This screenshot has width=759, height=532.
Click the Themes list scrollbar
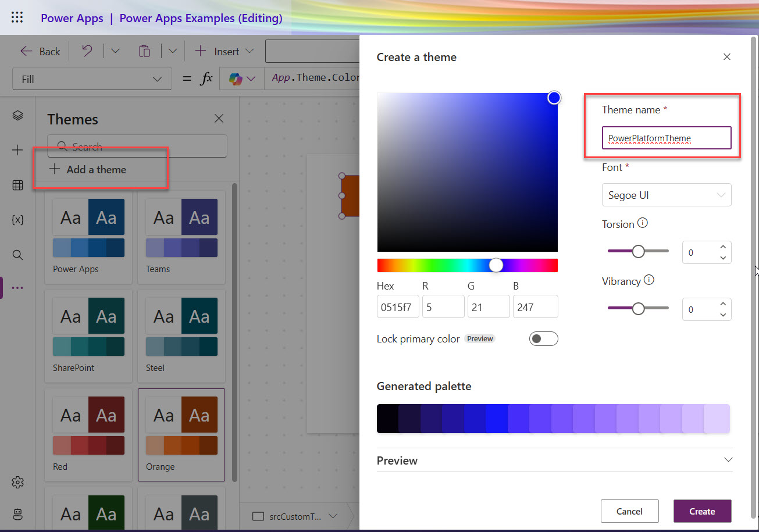pos(234,331)
